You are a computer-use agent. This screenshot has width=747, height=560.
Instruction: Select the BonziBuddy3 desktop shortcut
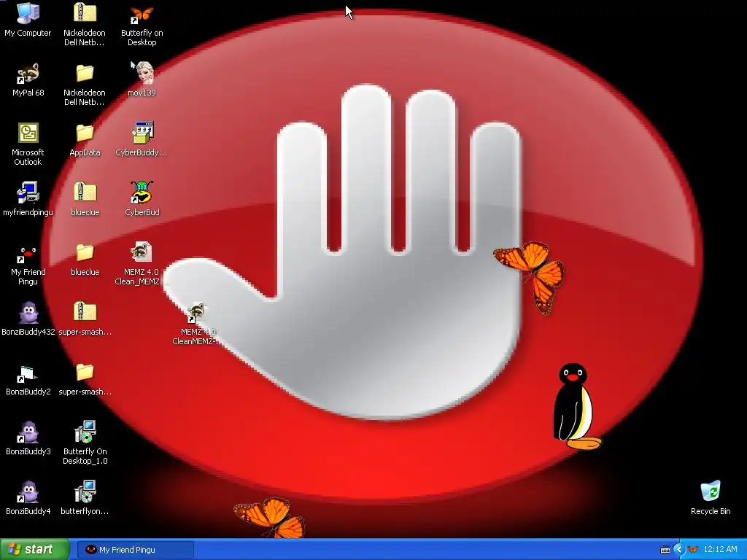click(x=28, y=438)
